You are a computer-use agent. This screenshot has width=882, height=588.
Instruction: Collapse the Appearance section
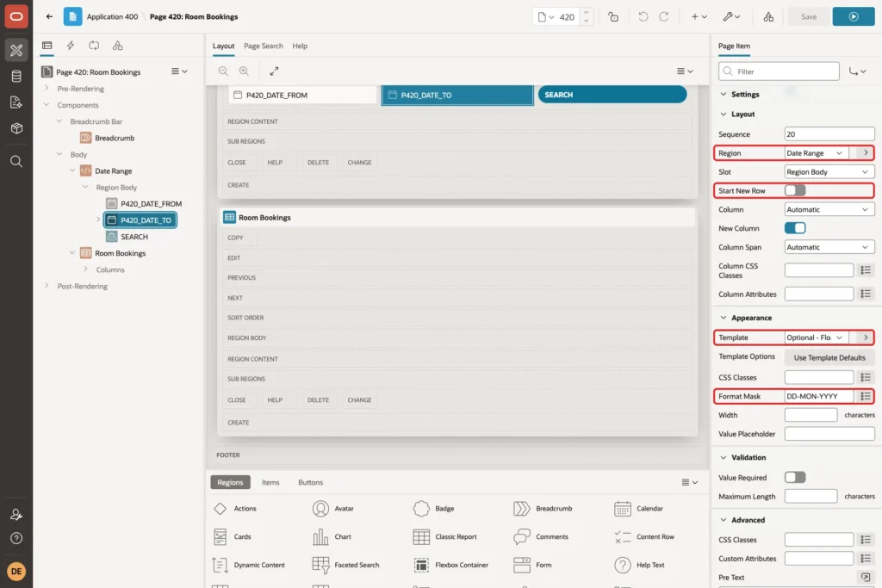click(724, 318)
